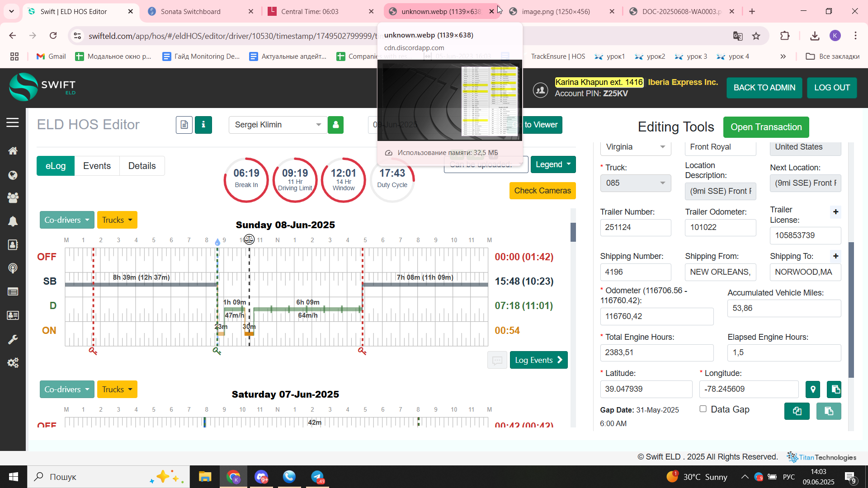Click the Open Transaction button

tap(766, 127)
